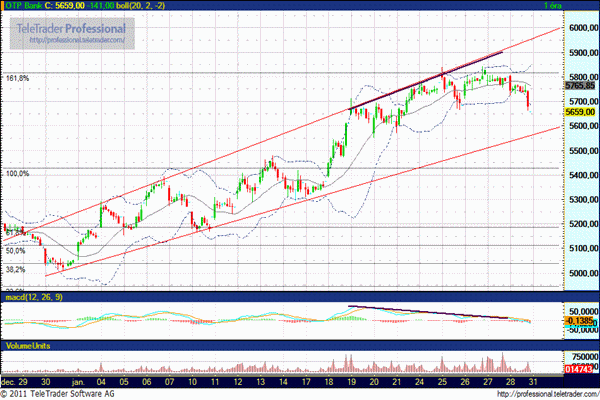Click the red 014743 volume value tag
This screenshot has width=600, height=400.
coord(578,370)
